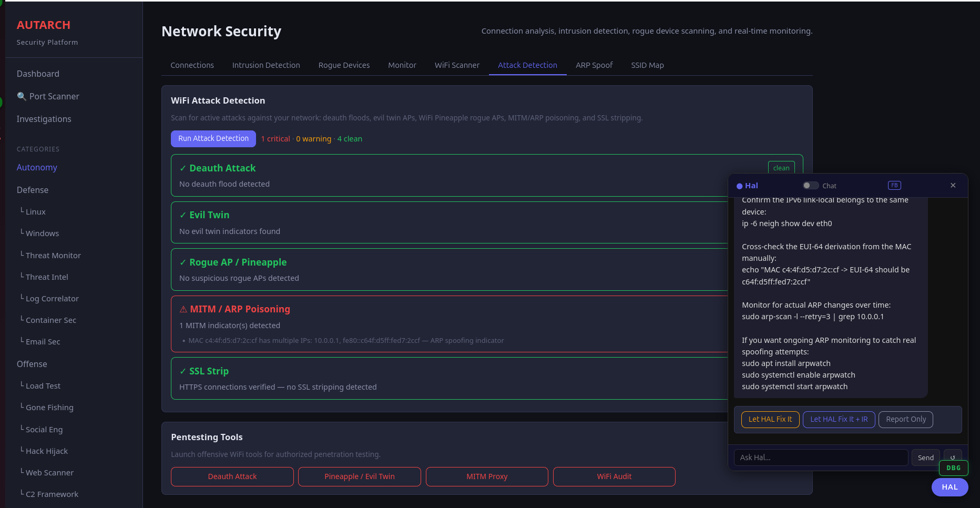The image size is (980, 508).
Task: Select the Port Scanner magnifier icon
Action: [x=22, y=96]
